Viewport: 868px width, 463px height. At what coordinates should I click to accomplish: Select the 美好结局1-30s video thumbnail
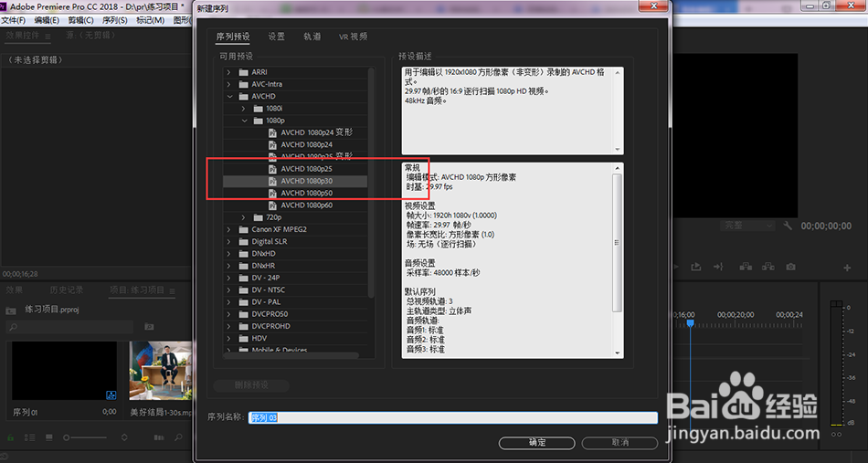click(x=161, y=371)
